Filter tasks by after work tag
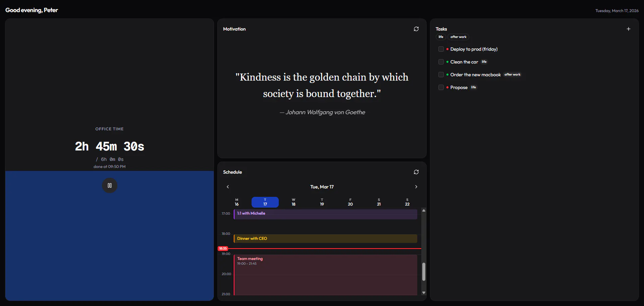644x306 pixels. coord(458,37)
